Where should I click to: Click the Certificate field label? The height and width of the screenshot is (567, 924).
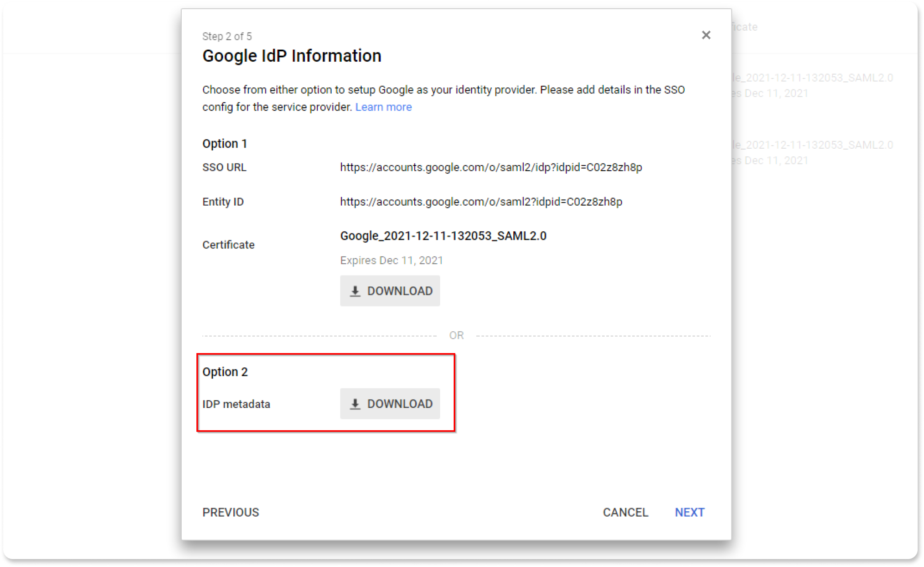[x=228, y=245]
